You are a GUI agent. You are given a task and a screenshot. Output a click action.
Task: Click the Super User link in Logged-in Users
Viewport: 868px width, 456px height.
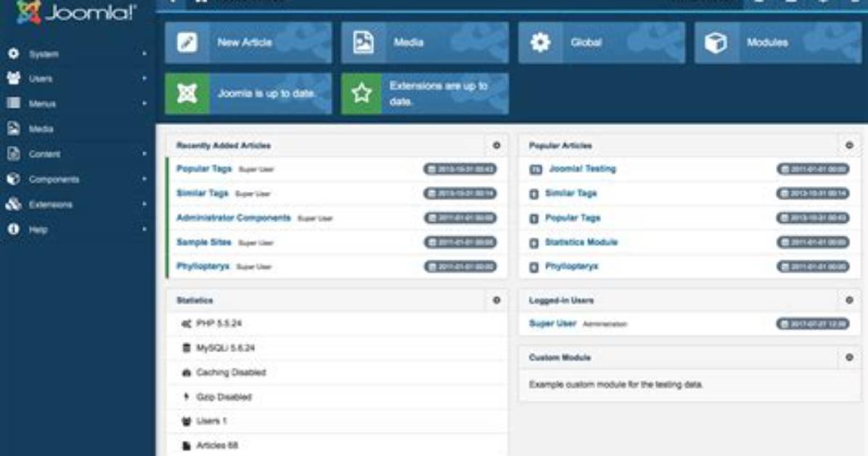552,323
